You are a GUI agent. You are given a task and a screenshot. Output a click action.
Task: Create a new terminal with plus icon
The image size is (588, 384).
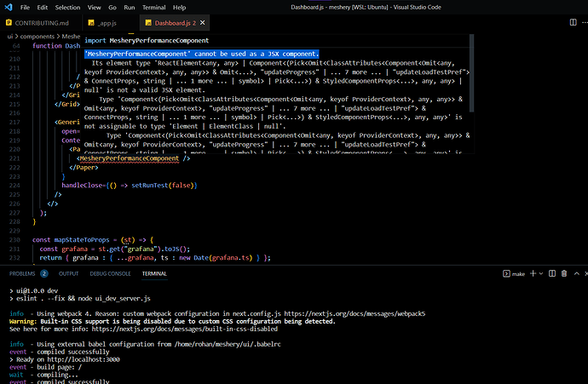(x=533, y=273)
